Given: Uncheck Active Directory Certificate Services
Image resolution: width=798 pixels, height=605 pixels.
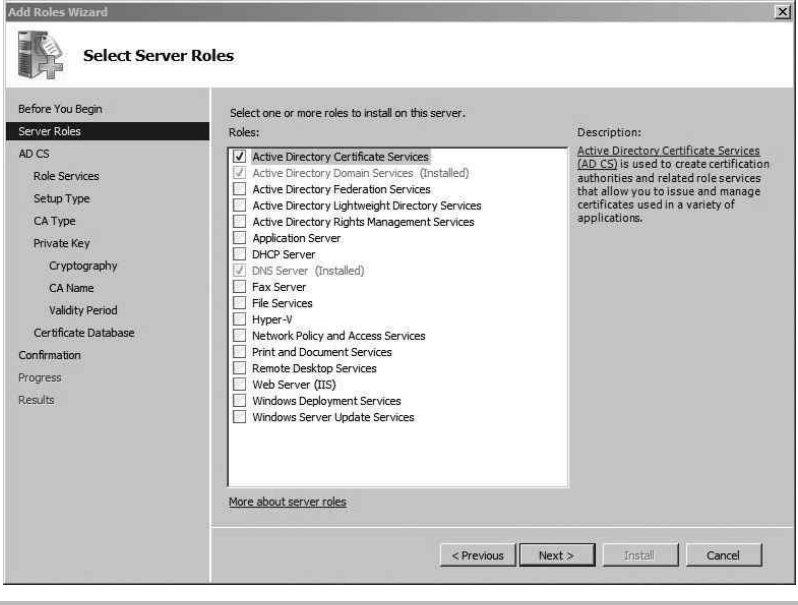Looking at the screenshot, I should [x=239, y=156].
